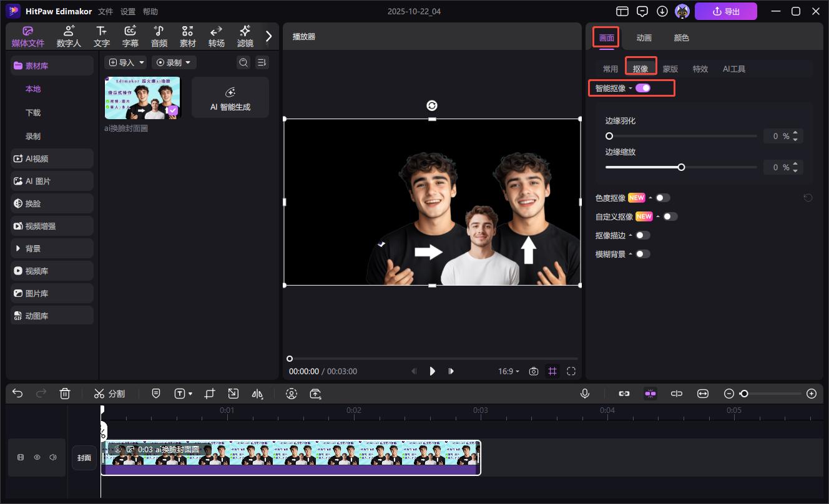Screen dimensions: 829x504
Task: Disable the 智能抠像 toggle
Action: point(643,88)
